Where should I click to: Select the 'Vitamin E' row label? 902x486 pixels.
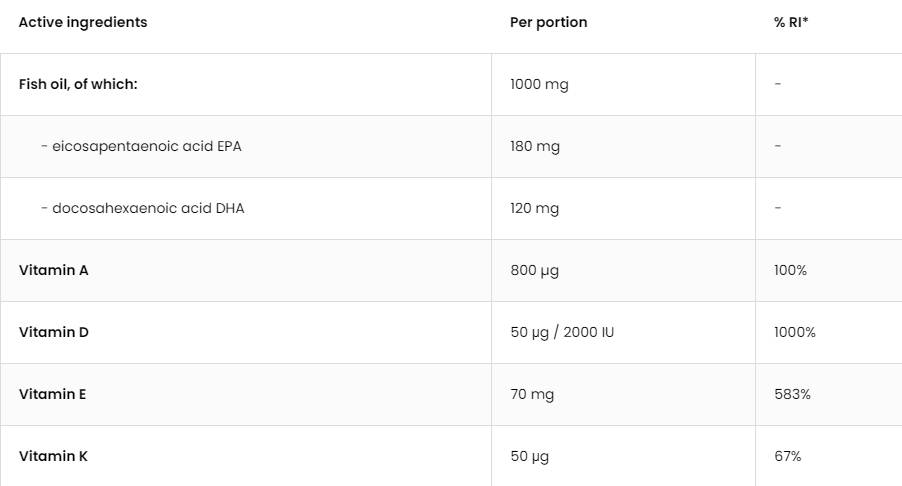point(53,395)
